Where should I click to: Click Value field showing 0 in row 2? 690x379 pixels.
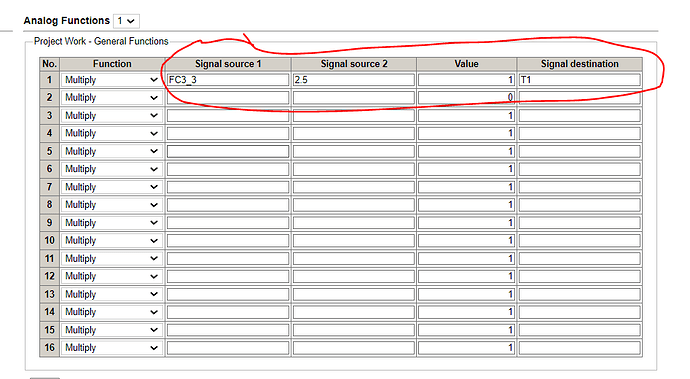click(x=466, y=98)
